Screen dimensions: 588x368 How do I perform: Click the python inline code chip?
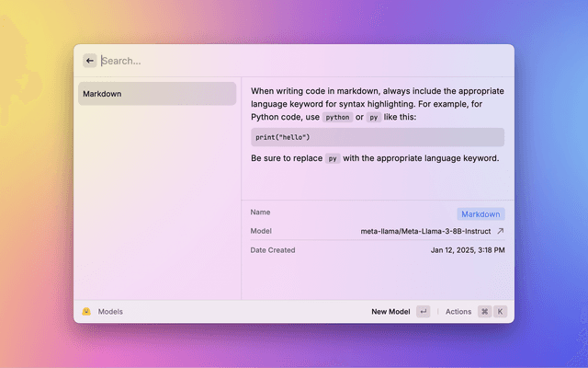[x=337, y=118]
